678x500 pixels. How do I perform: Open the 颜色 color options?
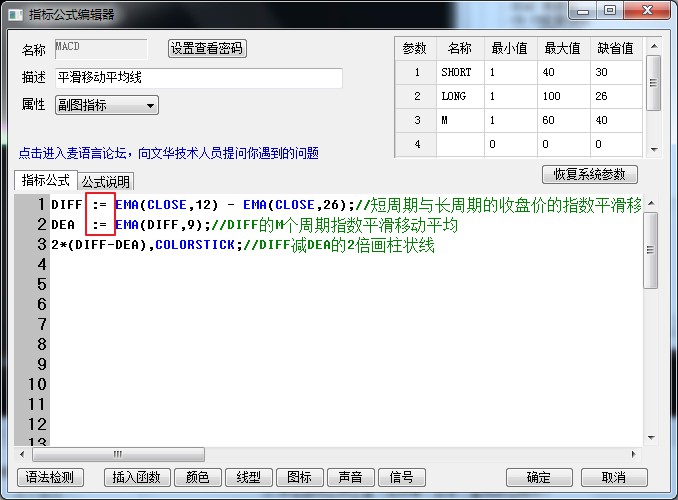(x=198, y=477)
